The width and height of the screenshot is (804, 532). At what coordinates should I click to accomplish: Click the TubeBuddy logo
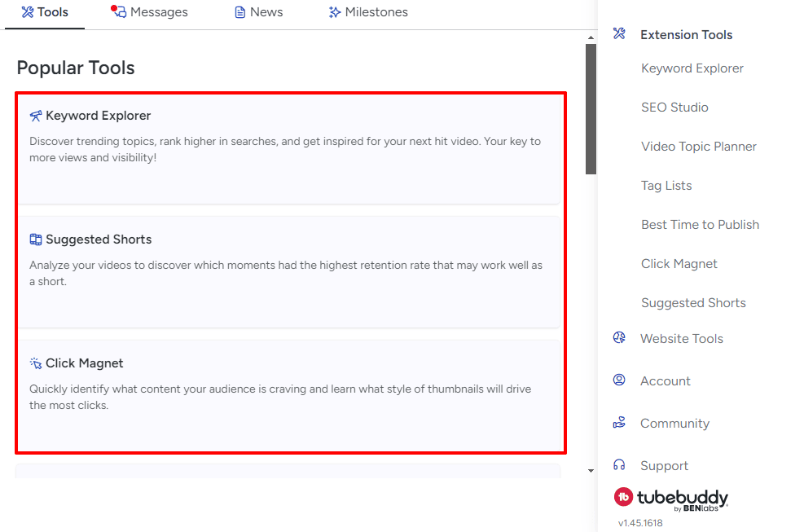click(x=670, y=499)
